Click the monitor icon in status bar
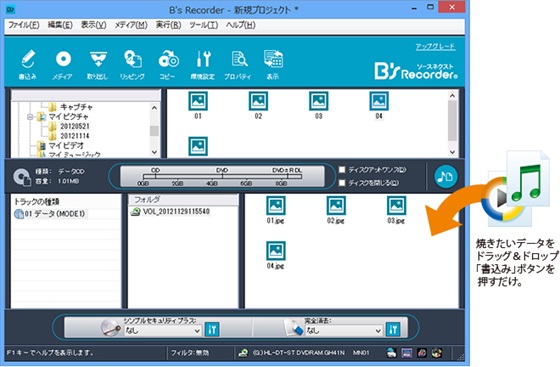The height and width of the screenshot is (367, 560). click(x=407, y=353)
